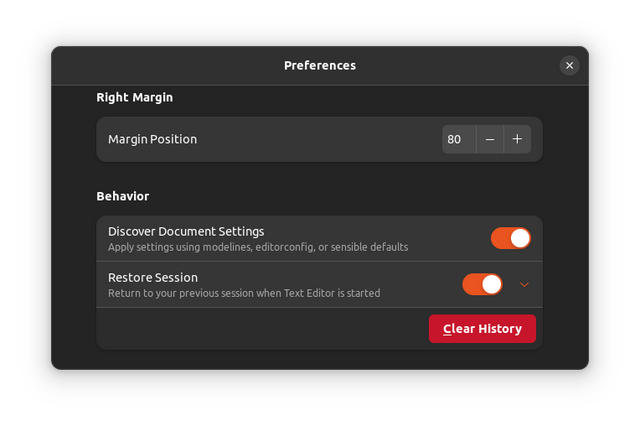640x426 pixels.
Task: Click the Clear History button
Action: [482, 328]
